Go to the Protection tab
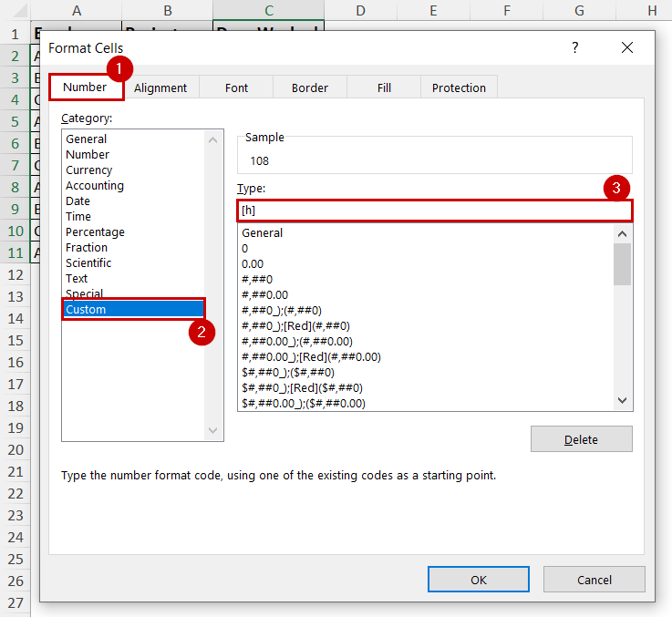This screenshot has width=672, height=617. pos(459,87)
